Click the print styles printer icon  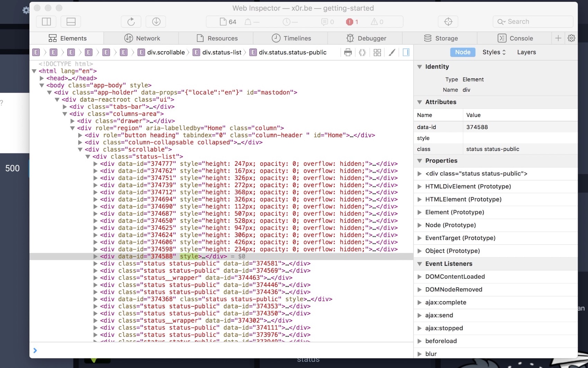348,53
